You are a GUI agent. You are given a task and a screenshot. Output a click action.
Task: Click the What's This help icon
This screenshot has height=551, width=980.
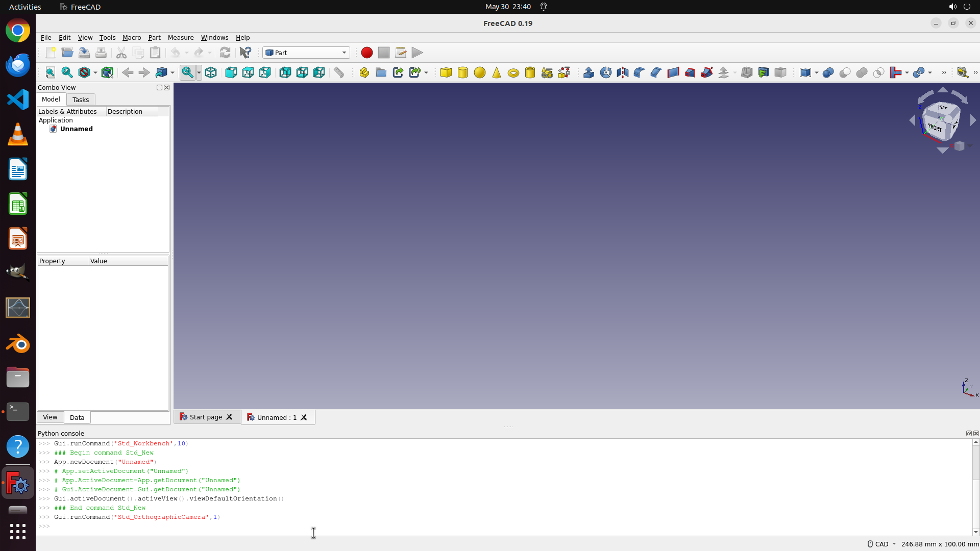[246, 53]
